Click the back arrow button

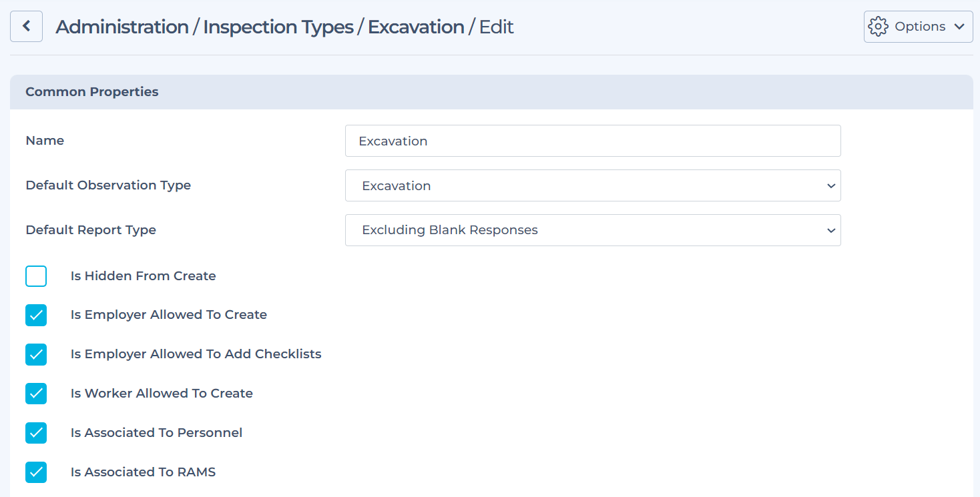(x=26, y=27)
